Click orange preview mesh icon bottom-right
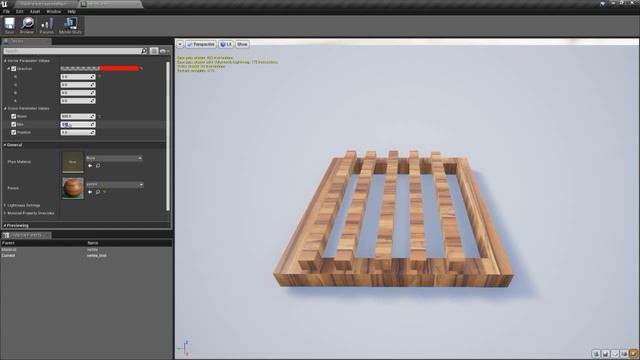 (633, 353)
